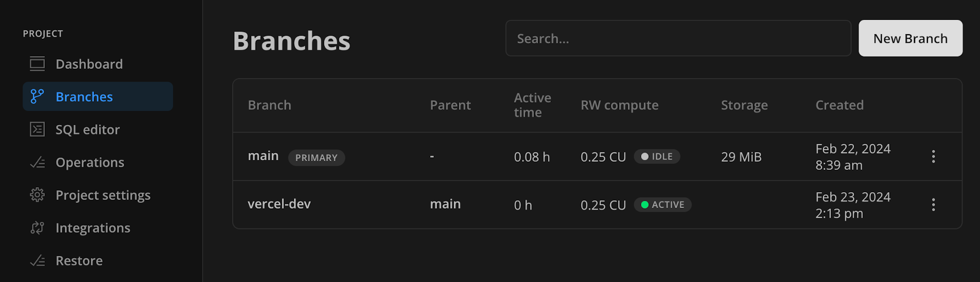Click the Operations checklist icon
Viewport: 980px width, 282px height.
[37, 162]
